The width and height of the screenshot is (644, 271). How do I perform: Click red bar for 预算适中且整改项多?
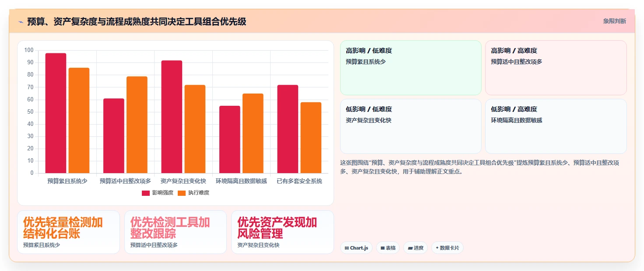point(114,136)
